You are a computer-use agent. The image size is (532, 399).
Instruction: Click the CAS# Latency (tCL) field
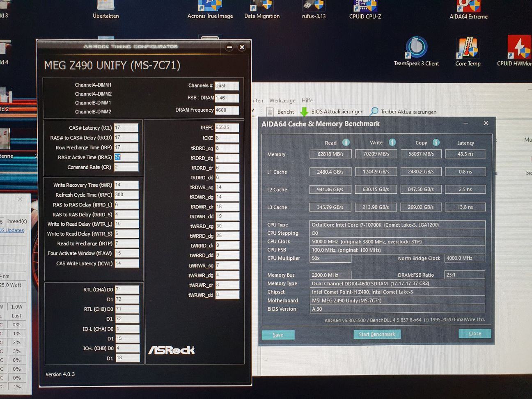[x=126, y=128]
